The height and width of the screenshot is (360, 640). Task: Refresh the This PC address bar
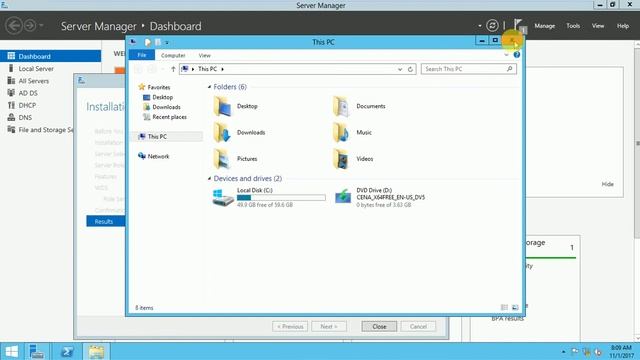[x=410, y=69]
